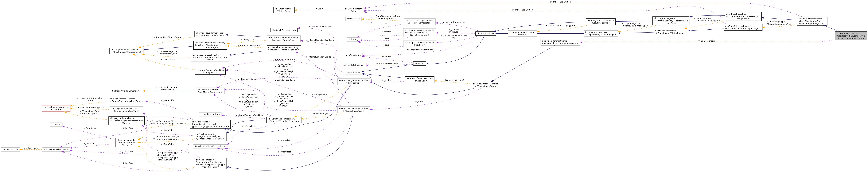Click the std::string node

tap(353, 40)
